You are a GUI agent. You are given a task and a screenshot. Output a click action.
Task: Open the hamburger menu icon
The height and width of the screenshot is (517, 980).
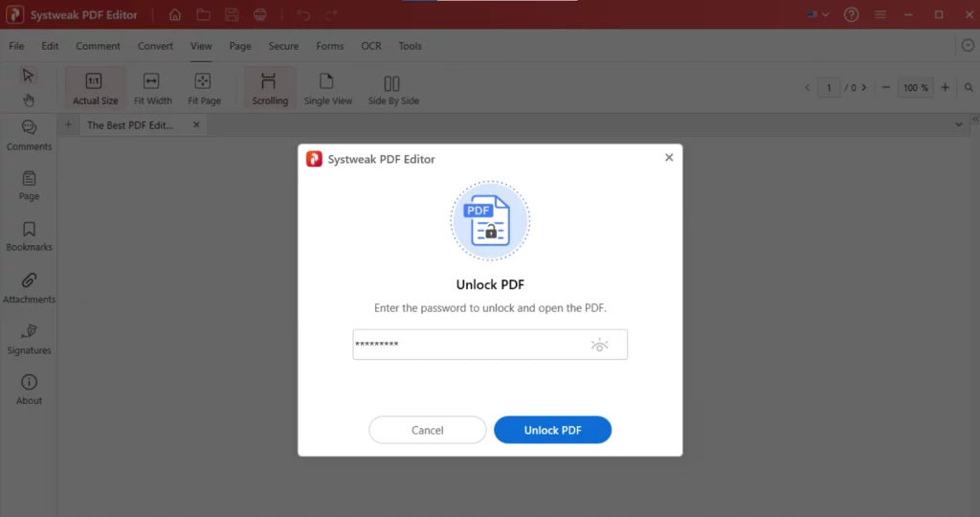click(x=880, y=14)
